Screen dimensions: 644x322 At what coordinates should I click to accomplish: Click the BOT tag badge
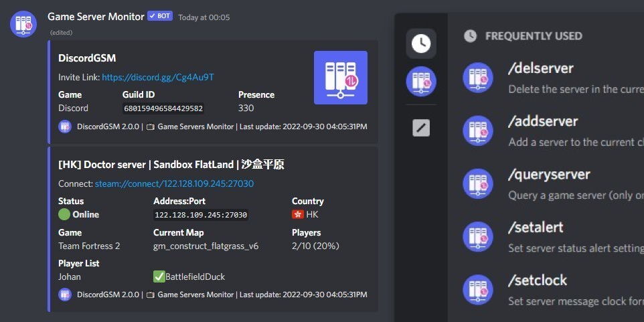pos(160,16)
